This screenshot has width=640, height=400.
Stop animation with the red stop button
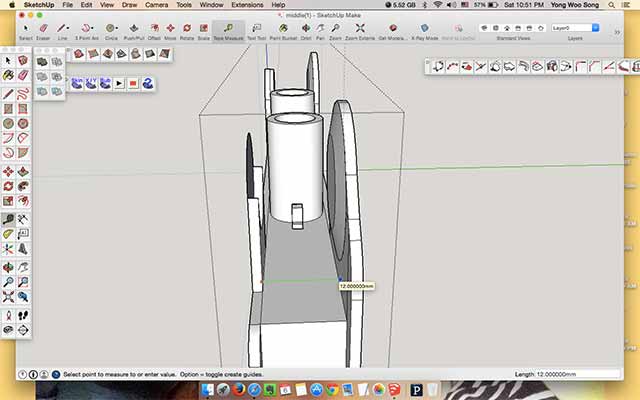tap(133, 84)
